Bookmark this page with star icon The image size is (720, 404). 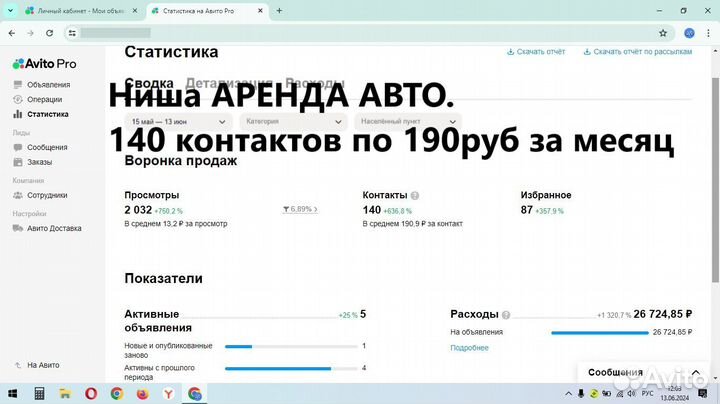click(663, 33)
